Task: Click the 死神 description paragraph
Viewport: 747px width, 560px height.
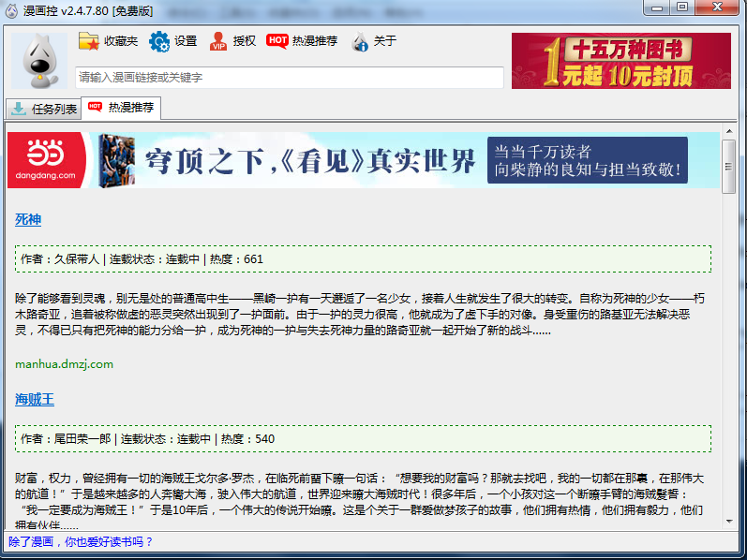Action: (x=360, y=315)
